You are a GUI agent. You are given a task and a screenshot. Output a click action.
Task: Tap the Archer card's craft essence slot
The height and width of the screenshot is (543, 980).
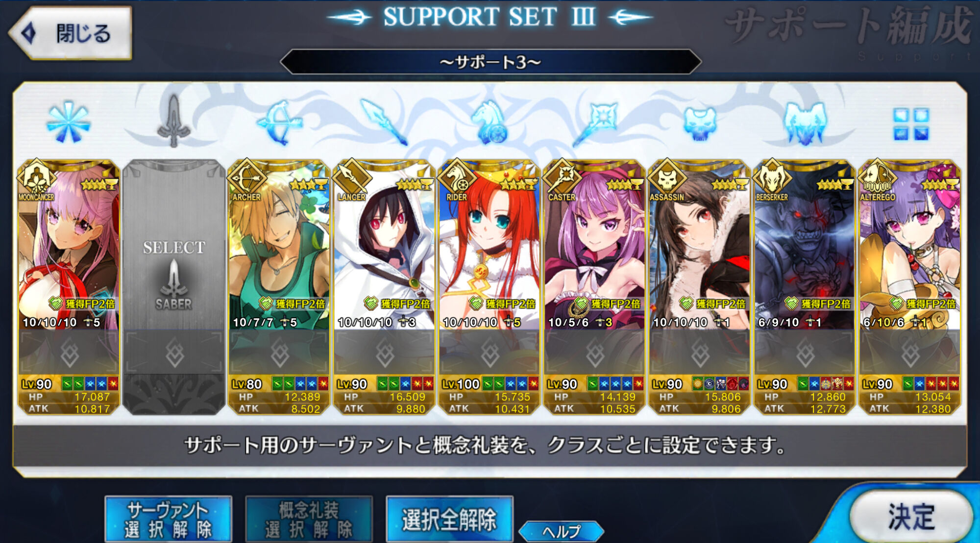[279, 353]
